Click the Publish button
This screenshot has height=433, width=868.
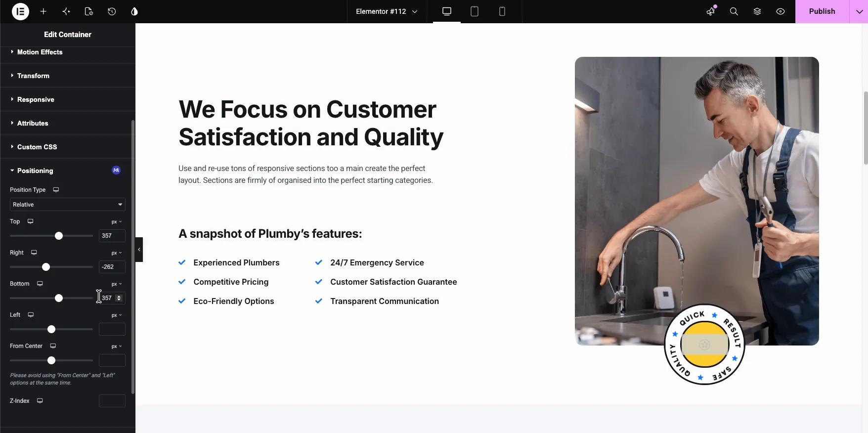click(x=822, y=11)
